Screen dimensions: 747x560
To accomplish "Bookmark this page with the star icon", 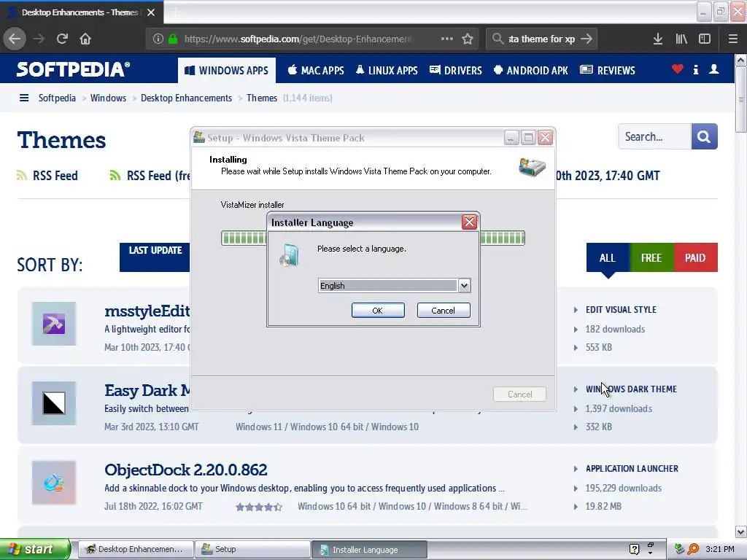I will click(468, 39).
